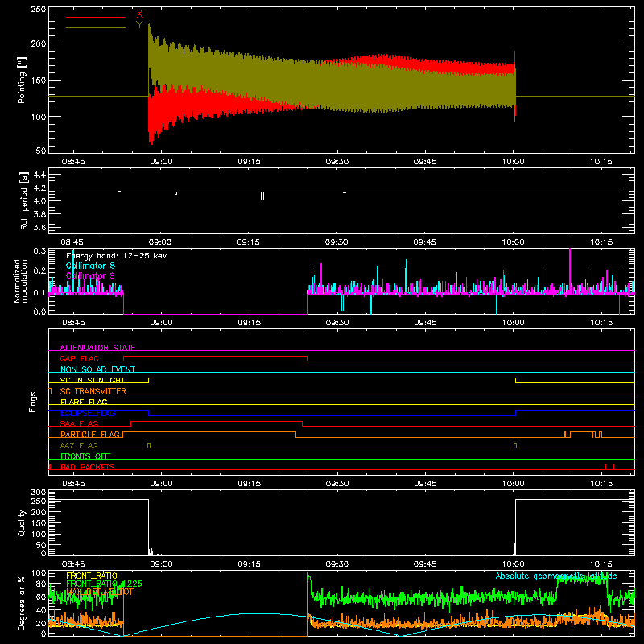Click the NON_SOLAR_EVENT flag label
This screenshot has width=644, height=644.
(97, 369)
